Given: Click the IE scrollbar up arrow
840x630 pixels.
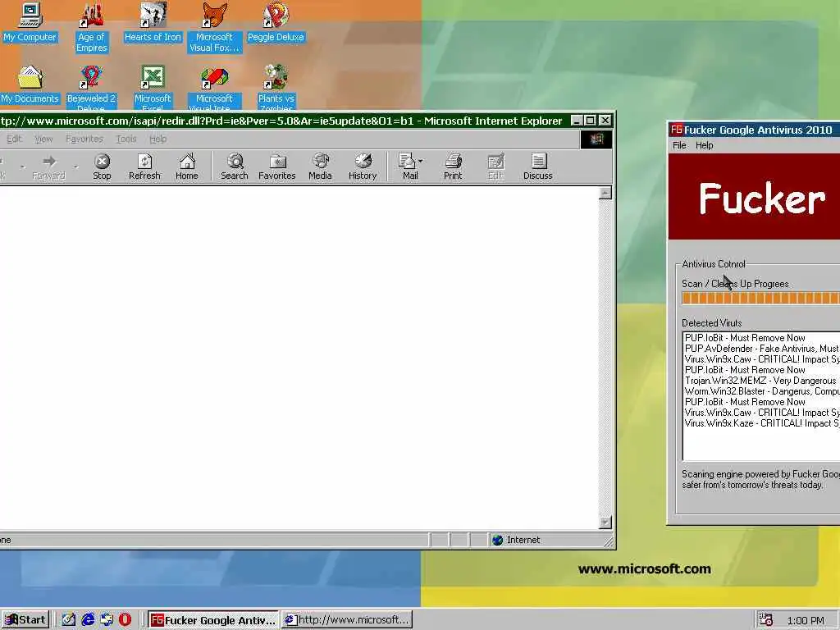Looking at the screenshot, I should [605, 193].
